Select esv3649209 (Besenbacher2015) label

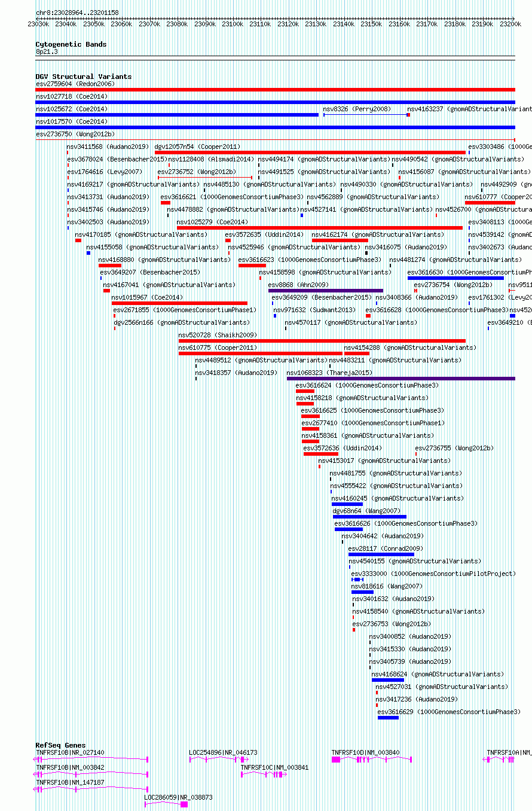[322, 297]
